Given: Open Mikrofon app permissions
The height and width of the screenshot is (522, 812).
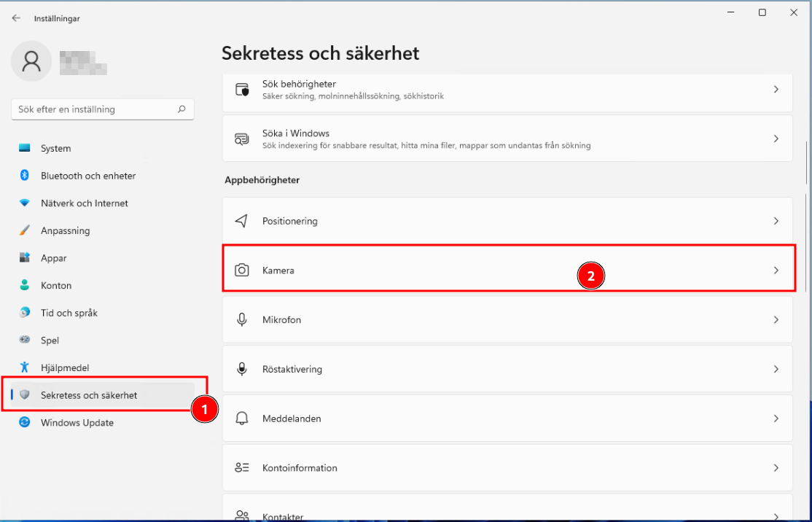Looking at the screenshot, I should 507,319.
